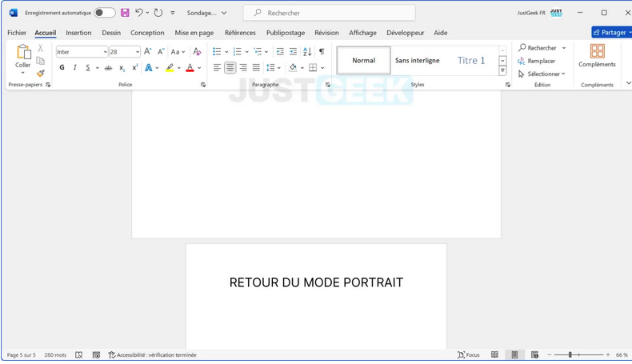Align text to the right
Viewport: 632px width, 364px height.
[x=243, y=68]
